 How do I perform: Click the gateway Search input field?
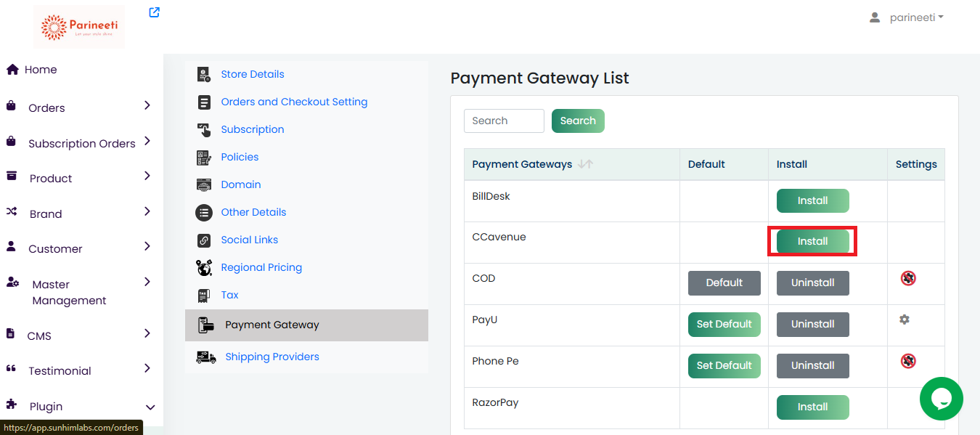tap(504, 121)
